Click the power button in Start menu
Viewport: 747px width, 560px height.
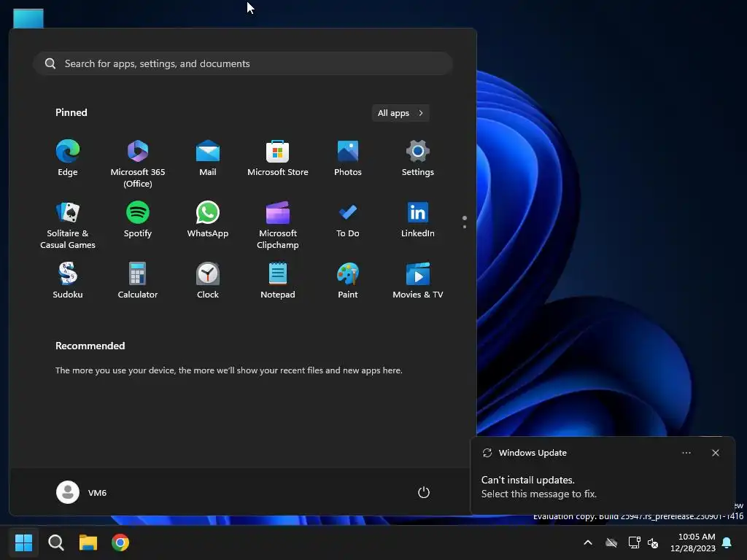[x=424, y=492]
